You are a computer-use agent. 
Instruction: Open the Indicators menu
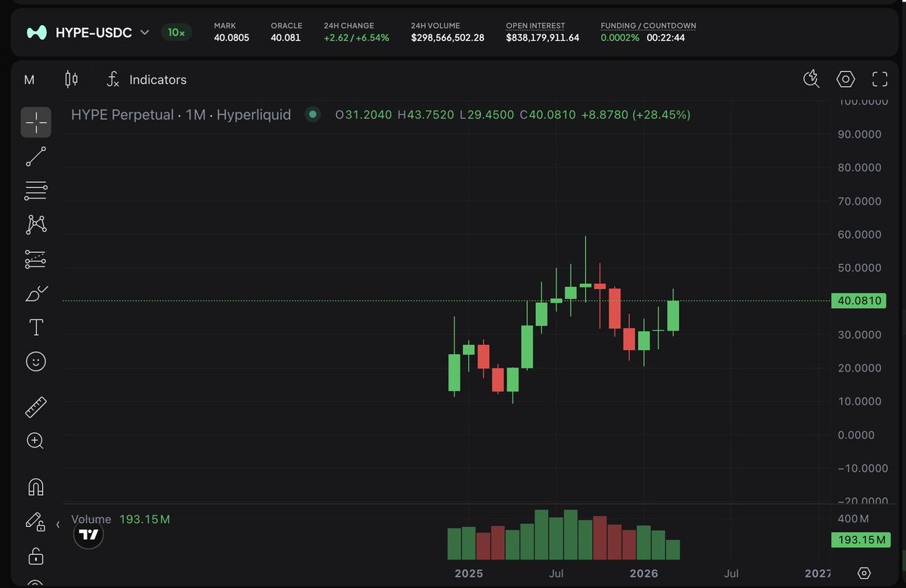click(146, 79)
